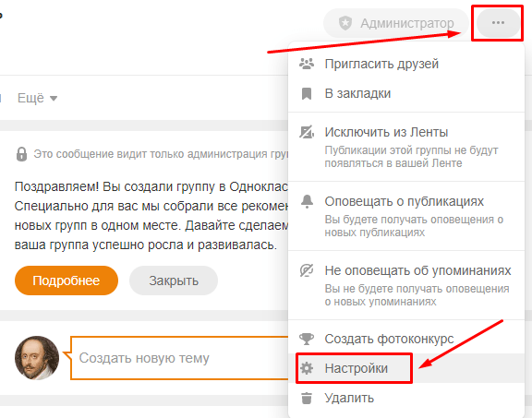
Task: Click the Создать новую тему input field
Action: (180, 358)
